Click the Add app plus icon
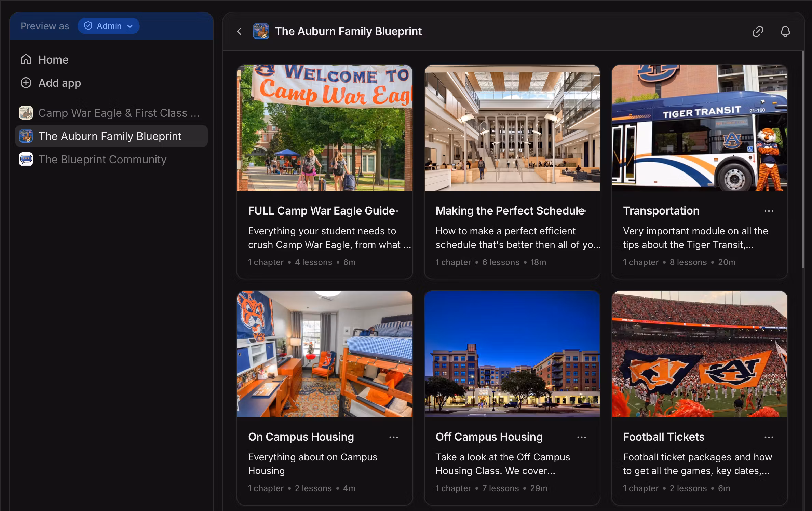Image resolution: width=812 pixels, height=511 pixels. pyautogui.click(x=26, y=83)
